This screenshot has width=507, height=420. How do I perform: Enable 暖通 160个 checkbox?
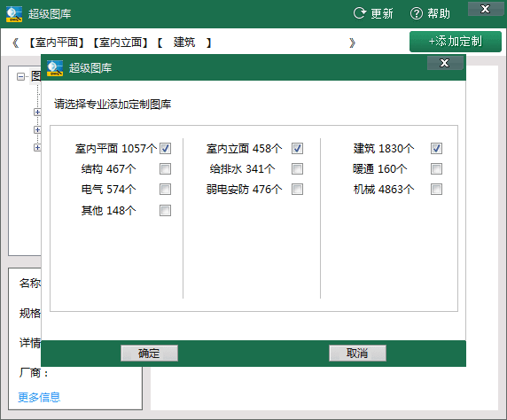(436, 168)
